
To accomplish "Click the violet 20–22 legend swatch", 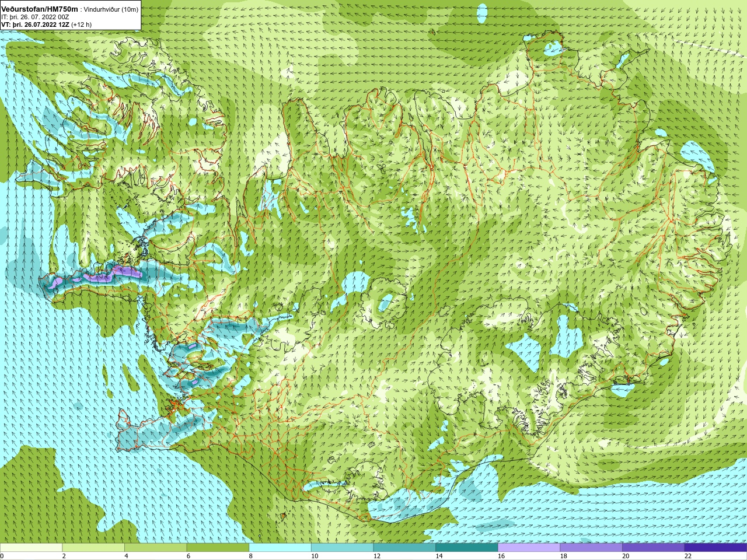I will (x=653, y=548).
